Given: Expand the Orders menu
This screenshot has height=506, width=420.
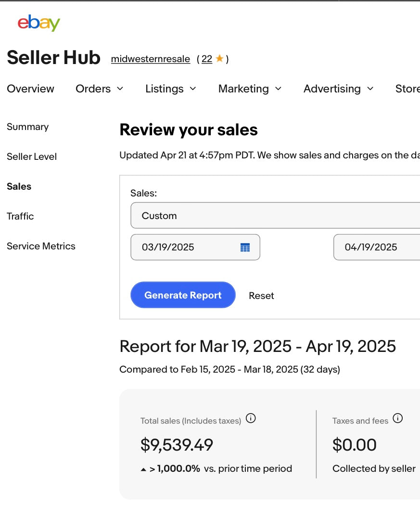Looking at the screenshot, I should click(100, 89).
